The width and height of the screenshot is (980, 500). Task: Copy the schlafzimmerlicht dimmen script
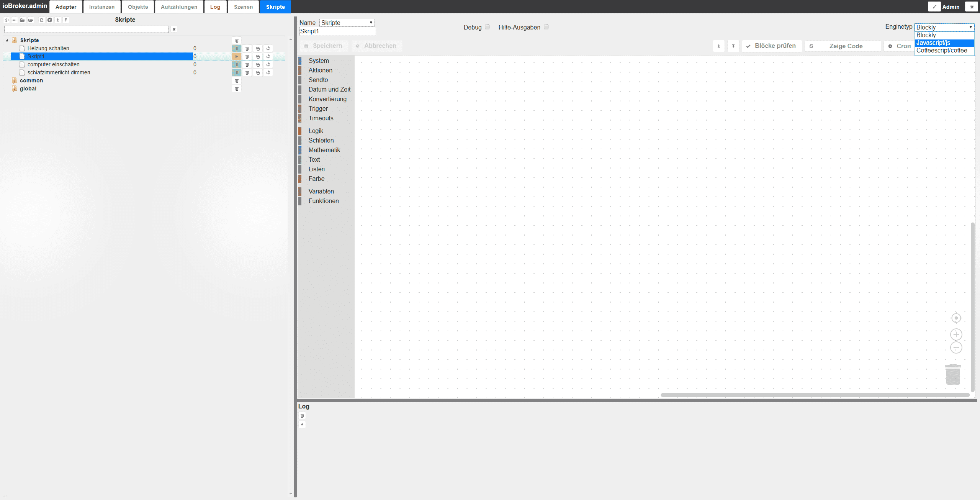coord(258,72)
